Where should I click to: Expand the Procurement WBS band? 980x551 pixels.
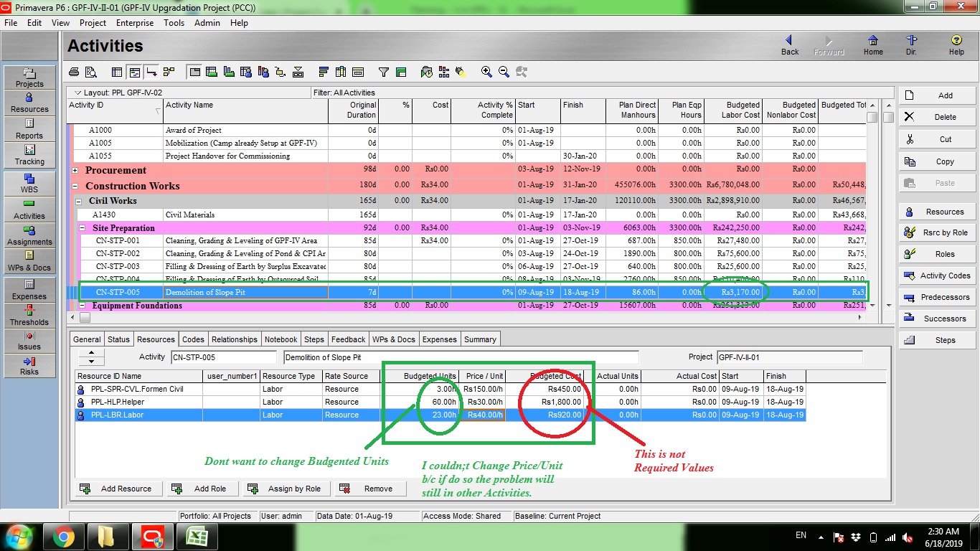75,171
